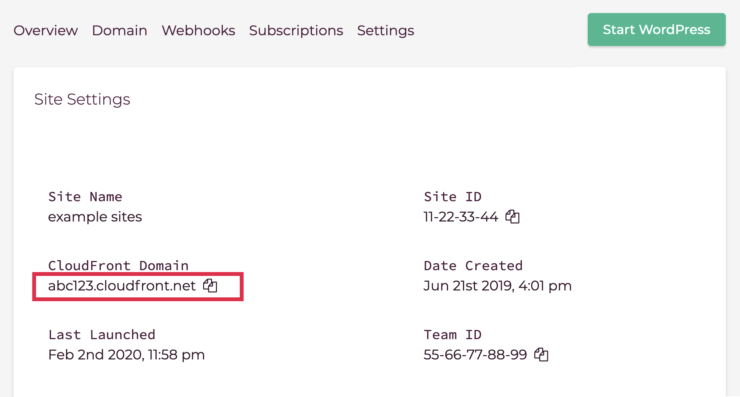Click the Date Created value Jun 21st 2019
The height and width of the screenshot is (397, 740).
tap(497, 286)
